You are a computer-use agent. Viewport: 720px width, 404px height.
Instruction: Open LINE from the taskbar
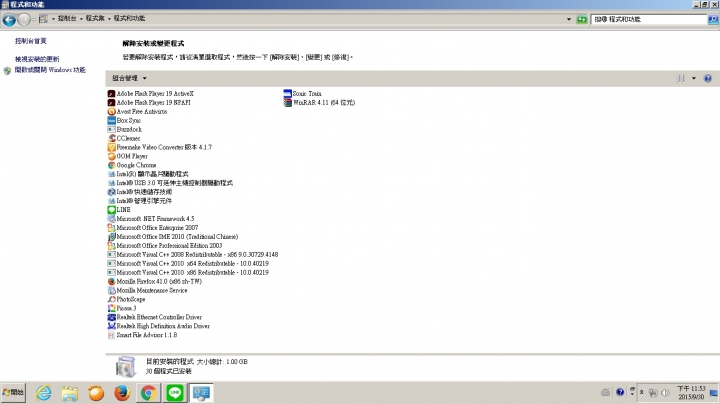(x=174, y=393)
